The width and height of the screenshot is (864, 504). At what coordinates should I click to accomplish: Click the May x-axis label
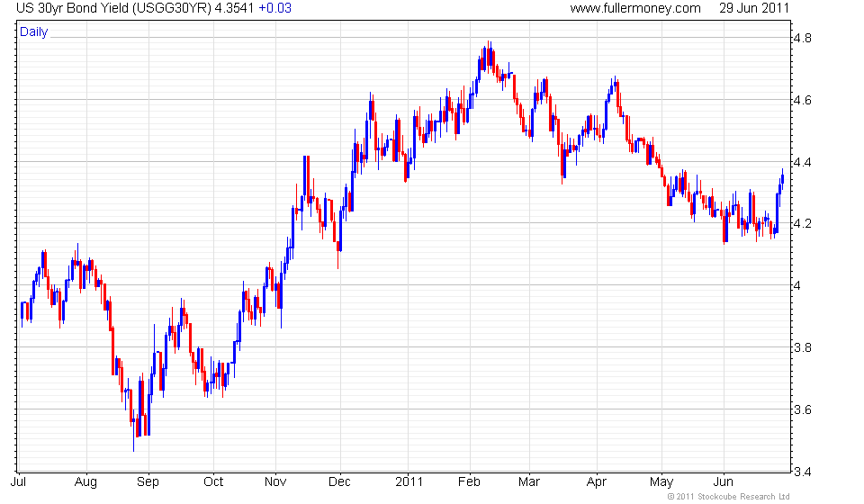point(661,481)
